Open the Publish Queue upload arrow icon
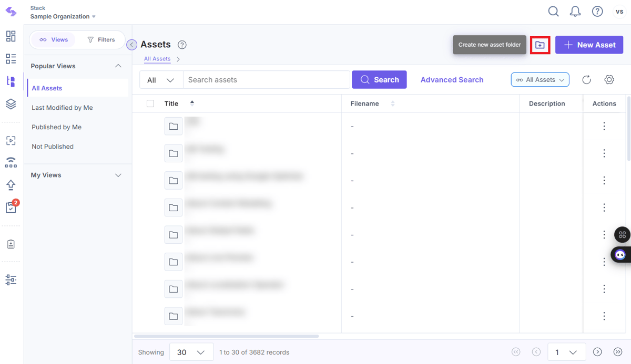Screen dimensions: 631x364 tap(11, 185)
